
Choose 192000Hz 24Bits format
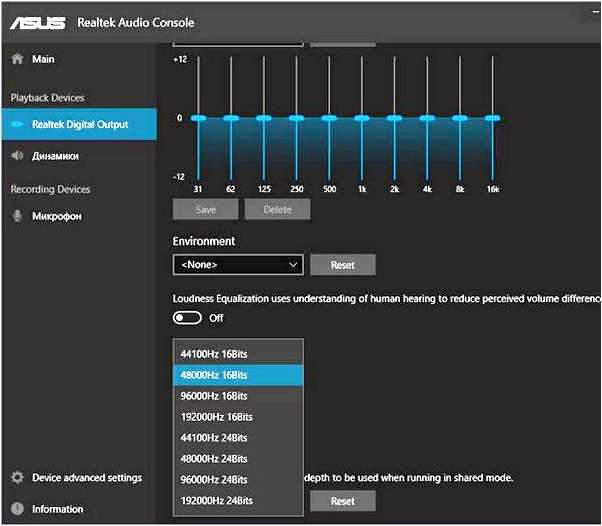click(x=238, y=500)
